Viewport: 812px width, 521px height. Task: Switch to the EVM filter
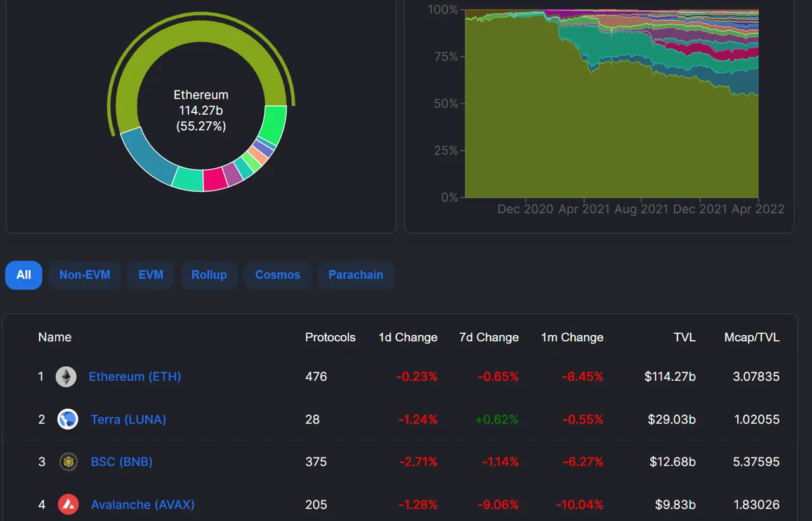click(x=151, y=275)
